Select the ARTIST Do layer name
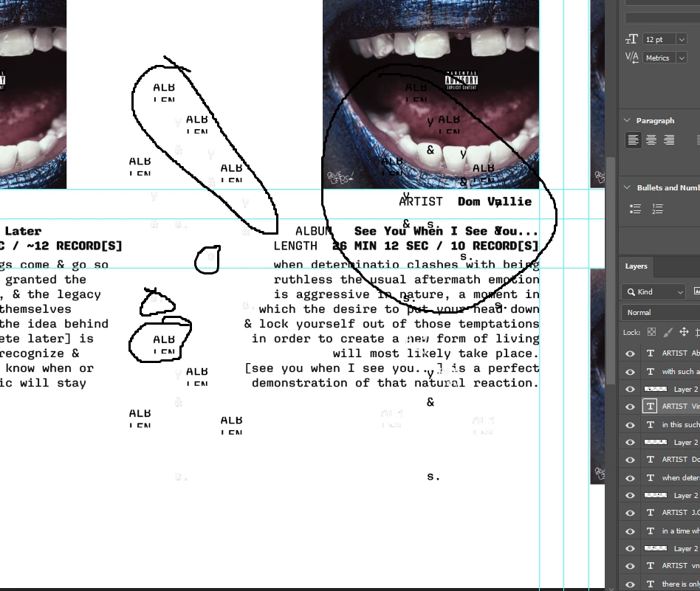 pos(680,460)
